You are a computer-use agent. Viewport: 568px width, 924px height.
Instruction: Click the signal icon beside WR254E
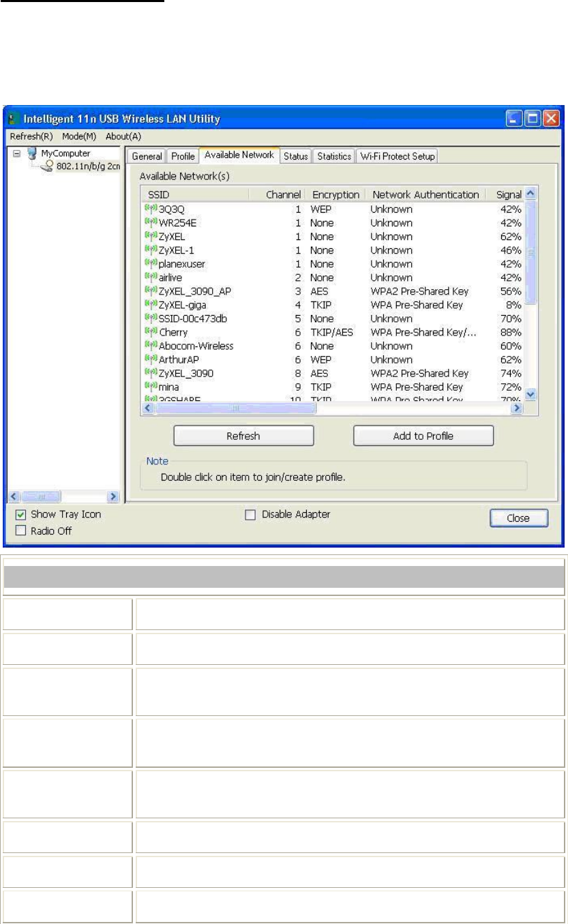[151, 223]
